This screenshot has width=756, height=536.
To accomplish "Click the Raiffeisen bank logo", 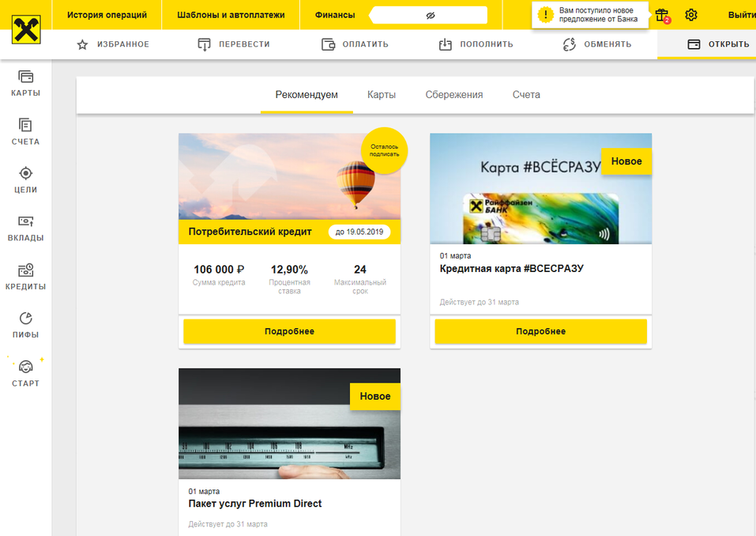I will [x=26, y=29].
